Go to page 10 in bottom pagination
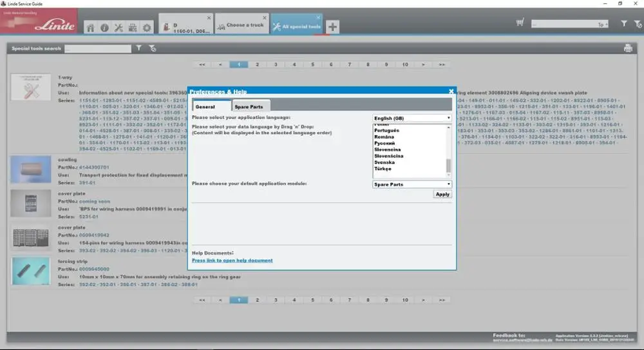The width and height of the screenshot is (644, 350). point(405,300)
